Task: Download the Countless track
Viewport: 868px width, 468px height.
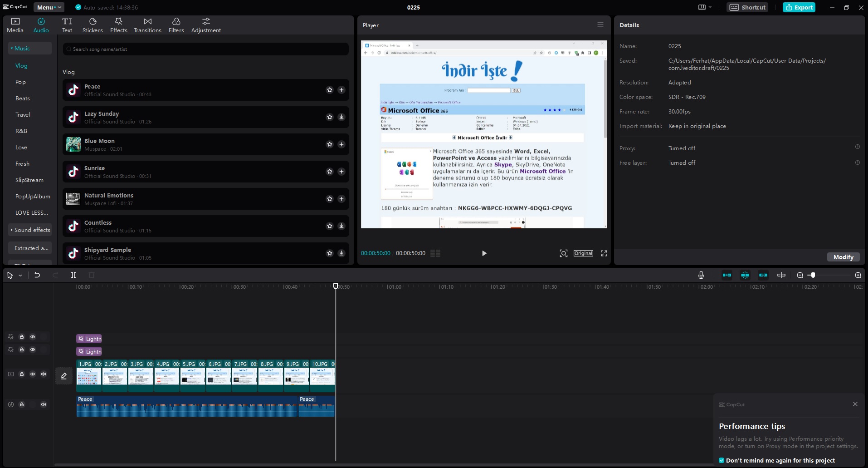Action: point(341,226)
